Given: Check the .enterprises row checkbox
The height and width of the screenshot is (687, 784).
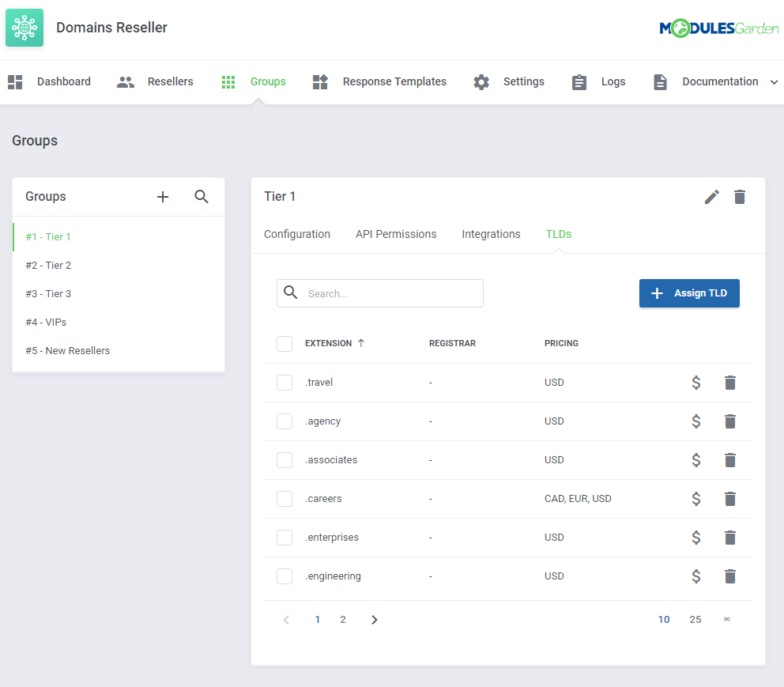Looking at the screenshot, I should click(285, 538).
